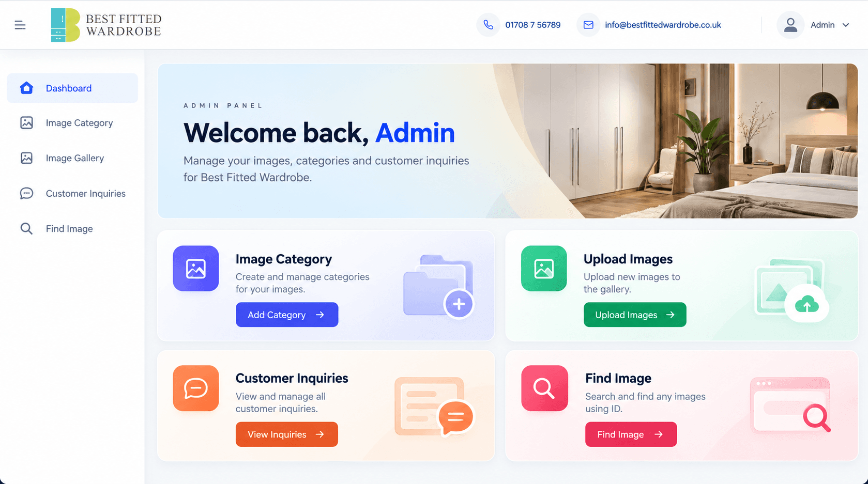Open Dashboard in the sidebar
This screenshot has width=868, height=484.
(72, 88)
